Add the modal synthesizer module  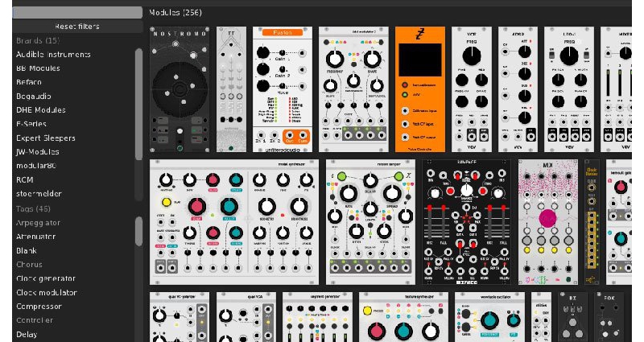[x=234, y=222]
